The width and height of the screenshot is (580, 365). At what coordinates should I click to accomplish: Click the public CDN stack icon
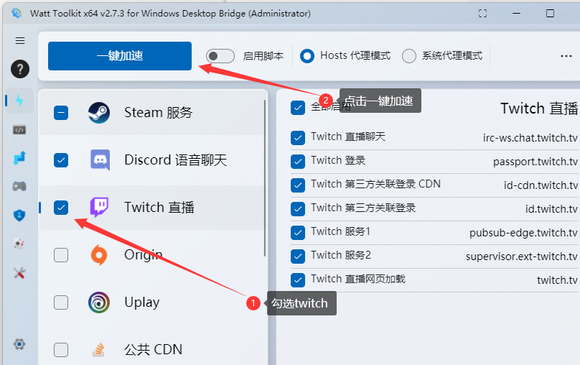(x=98, y=349)
